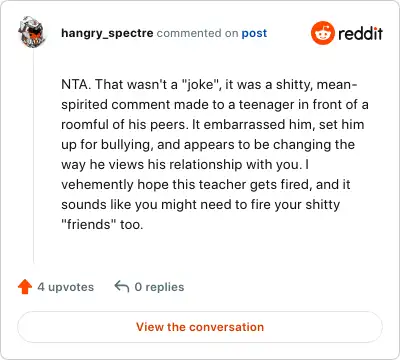Follow the blue "post" link
The width and height of the screenshot is (400, 360).
pos(254,33)
